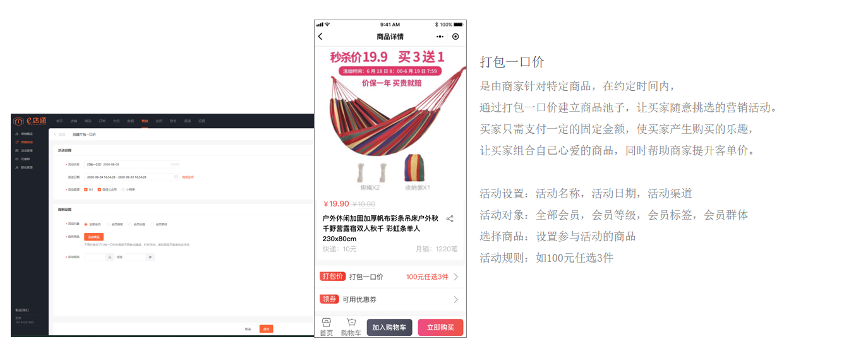Tap the back arrow on 商品详情

320,37
